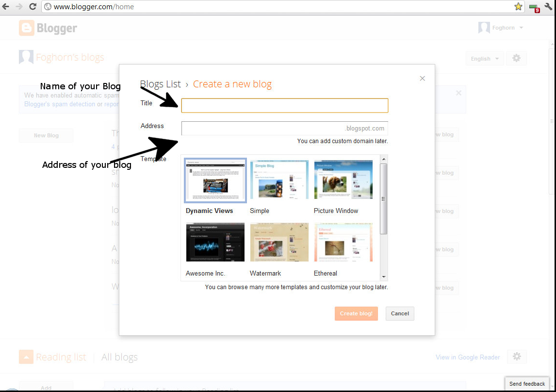Click inside the Title input field
The width and height of the screenshot is (556, 392).
(284, 105)
